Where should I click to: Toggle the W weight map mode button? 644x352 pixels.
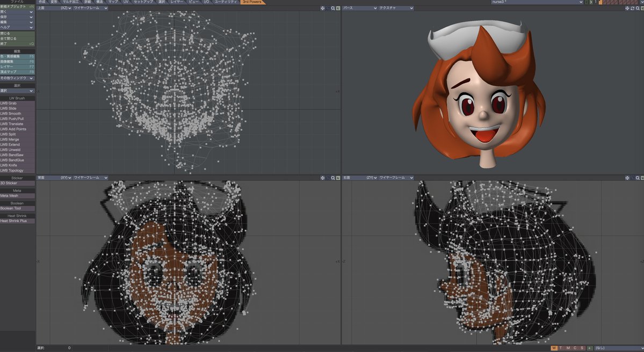pos(554,348)
